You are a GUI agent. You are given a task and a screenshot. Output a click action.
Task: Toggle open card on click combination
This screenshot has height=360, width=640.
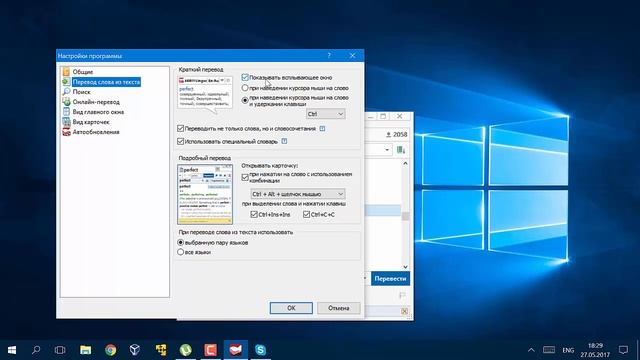pos(245,177)
